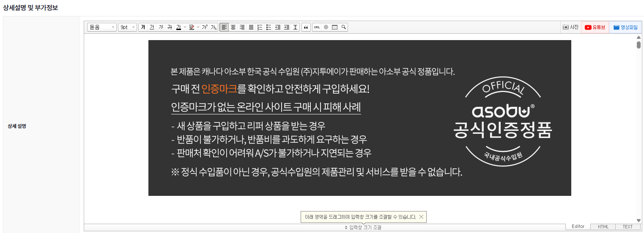This screenshot has width=644, height=233.
Task: Open find and replace tool
Action: click(x=343, y=27)
